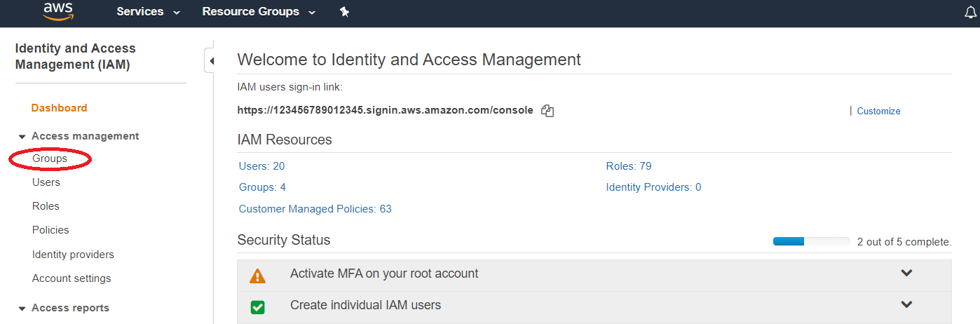This screenshot has width=980, height=324.
Task: Click the green check beside Create individual IAM users
Action: [x=257, y=306]
